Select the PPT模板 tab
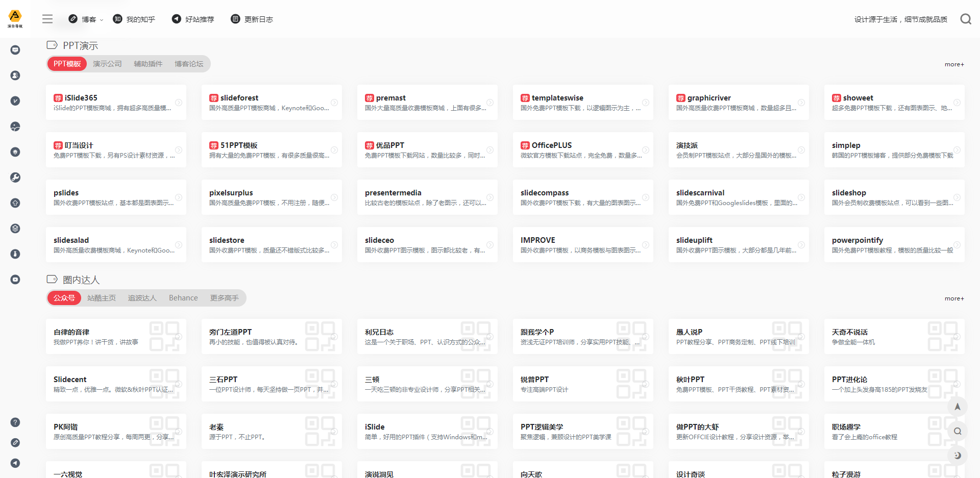Image resolution: width=980 pixels, height=478 pixels. [67, 64]
